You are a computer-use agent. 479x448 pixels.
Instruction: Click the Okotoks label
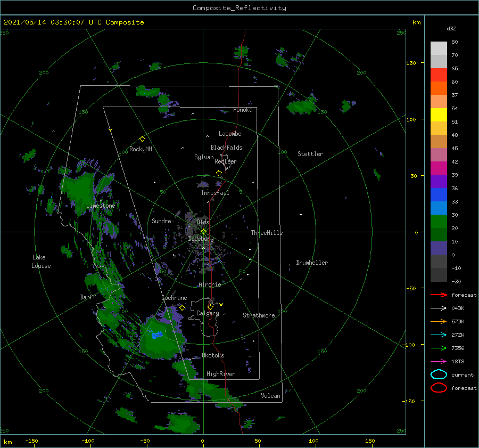pos(213,355)
